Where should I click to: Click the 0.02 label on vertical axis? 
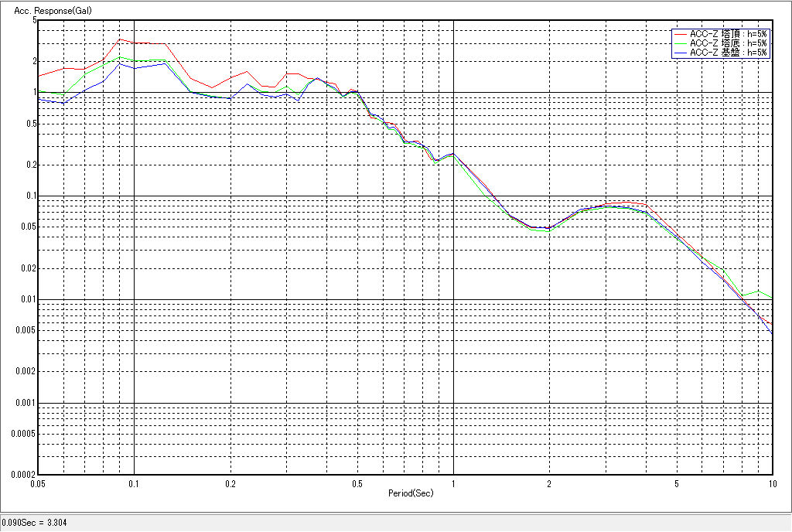pos(29,268)
